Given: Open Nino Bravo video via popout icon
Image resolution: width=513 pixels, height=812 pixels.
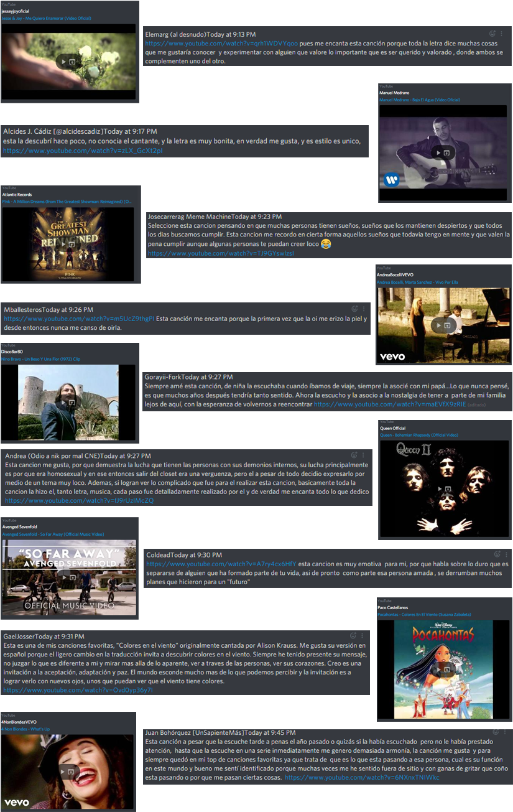Looking at the screenshot, I should 72,403.
